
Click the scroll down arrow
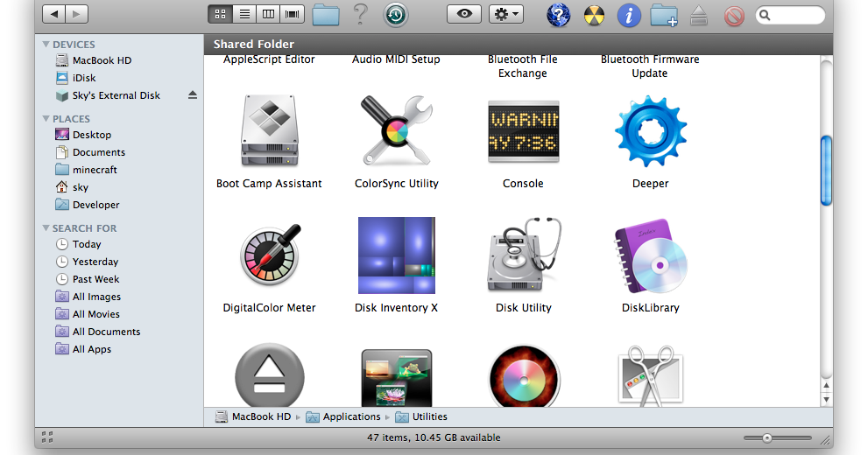pyautogui.click(x=826, y=400)
